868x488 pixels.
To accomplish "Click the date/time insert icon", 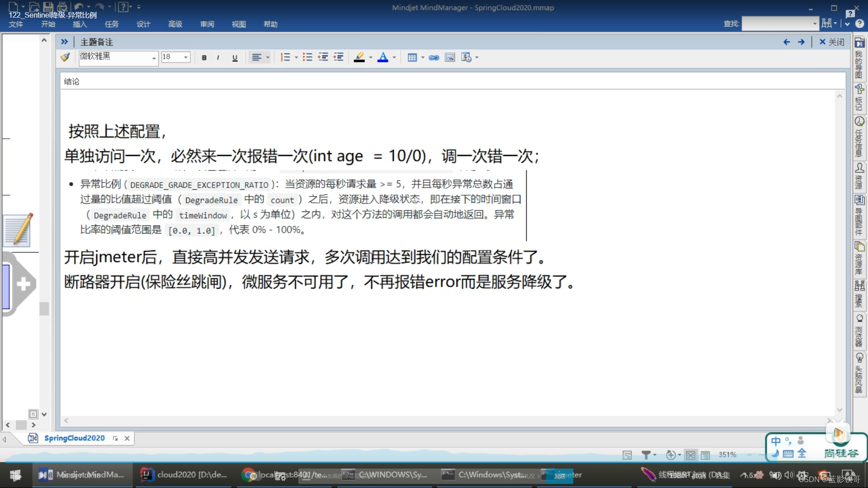I will [466, 57].
